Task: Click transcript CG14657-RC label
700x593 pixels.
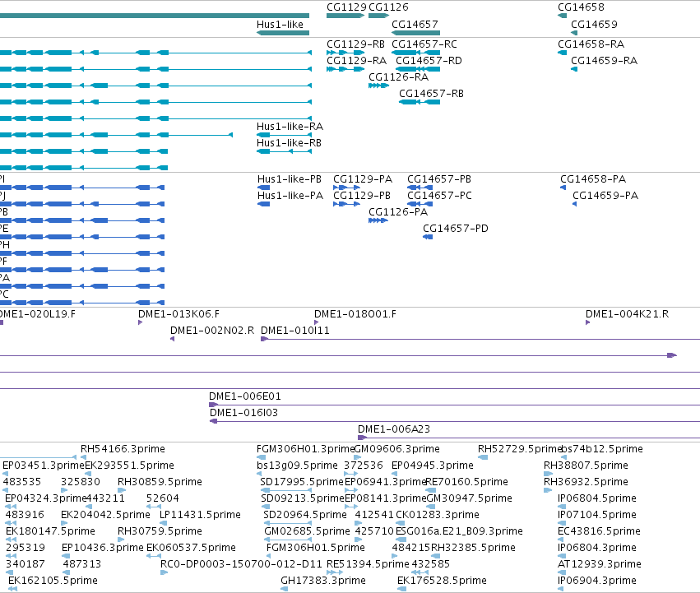Action: 424,44
